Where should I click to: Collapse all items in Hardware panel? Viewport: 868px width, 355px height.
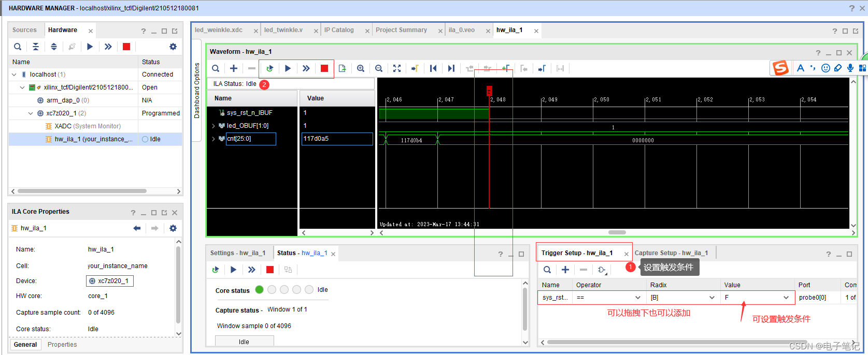[x=36, y=47]
